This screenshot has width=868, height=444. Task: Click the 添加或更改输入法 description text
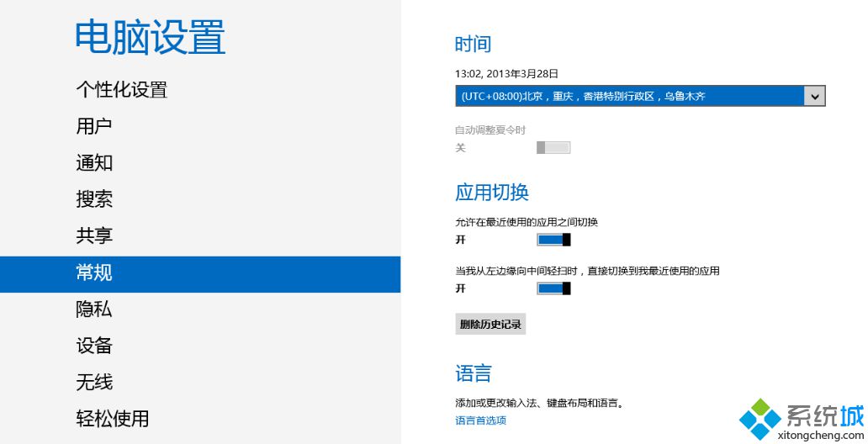[540, 403]
